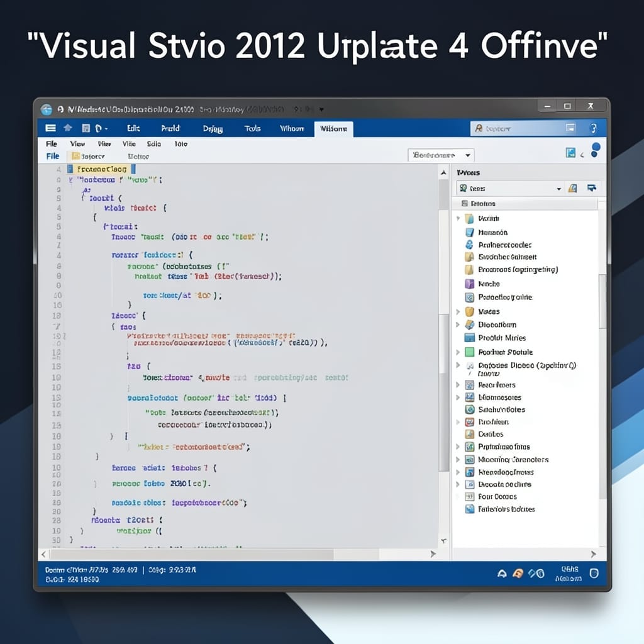This screenshot has width=644, height=644.
Task: Expand the Dofodes Dloeco node
Action: 458,365
